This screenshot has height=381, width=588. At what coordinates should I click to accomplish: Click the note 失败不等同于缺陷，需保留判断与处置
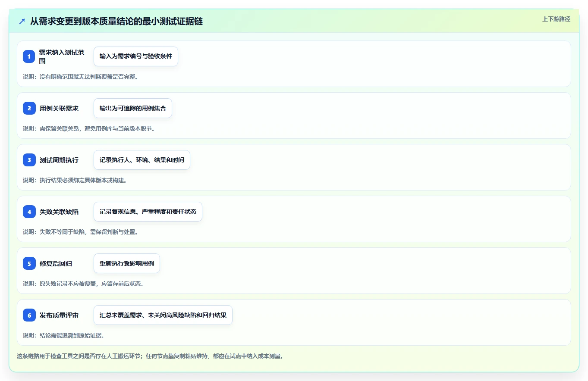(x=81, y=232)
